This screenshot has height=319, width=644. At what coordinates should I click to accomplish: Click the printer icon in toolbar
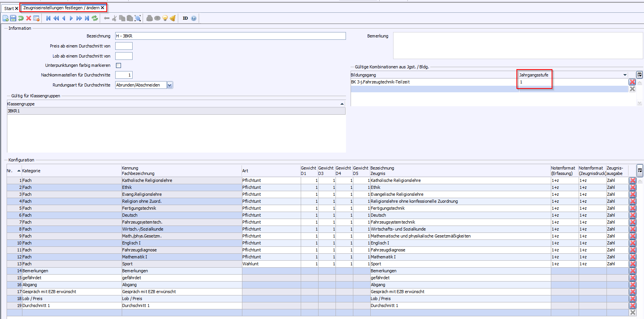click(150, 18)
